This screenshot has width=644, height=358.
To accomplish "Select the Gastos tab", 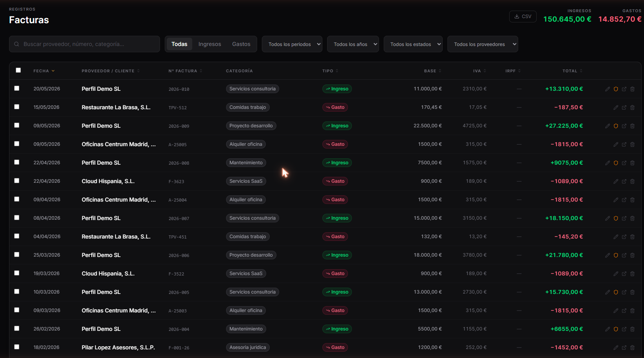I will coord(241,44).
